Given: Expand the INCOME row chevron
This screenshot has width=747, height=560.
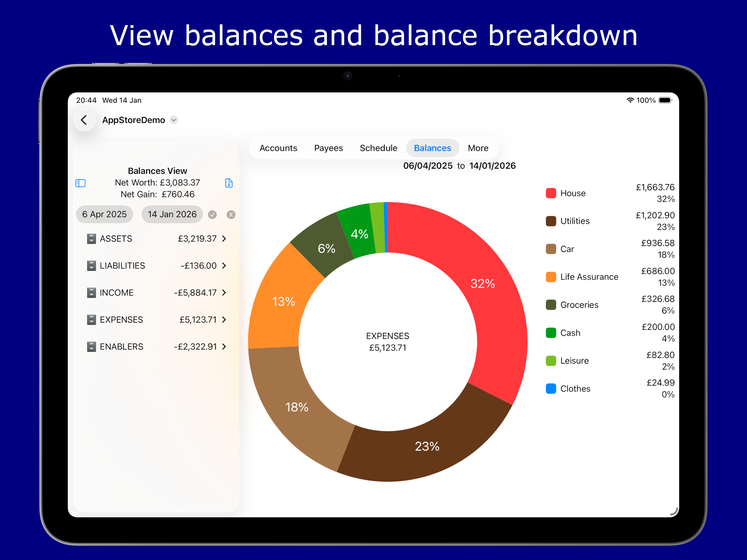Looking at the screenshot, I should coord(224,293).
